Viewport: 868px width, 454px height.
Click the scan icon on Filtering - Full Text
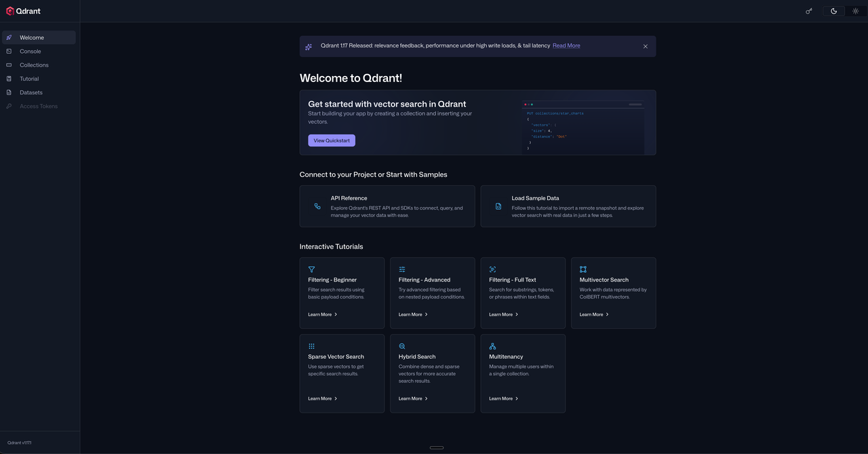point(492,269)
